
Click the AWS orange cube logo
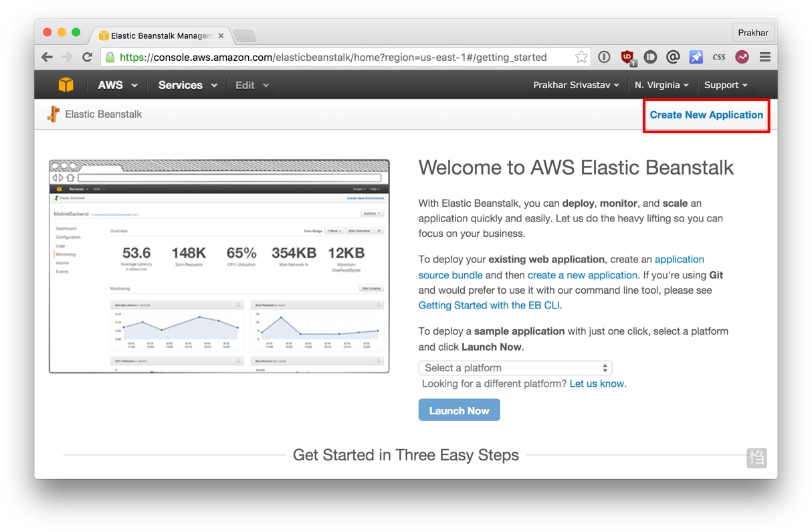[x=66, y=85]
